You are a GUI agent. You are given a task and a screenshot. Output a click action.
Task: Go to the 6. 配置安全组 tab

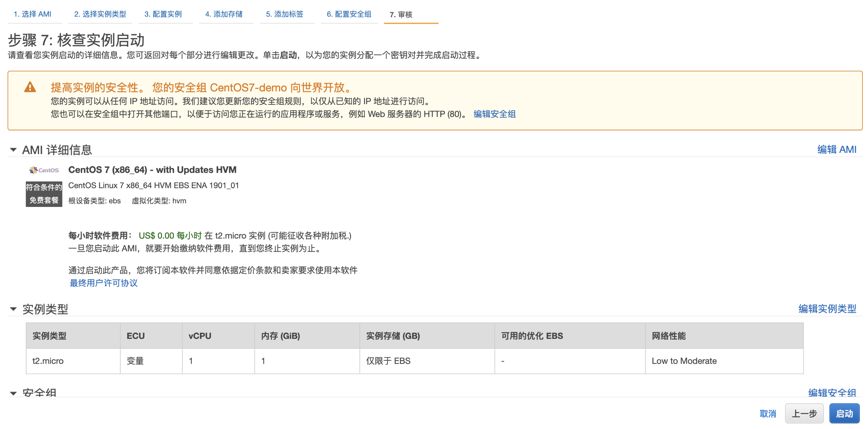coord(349,14)
